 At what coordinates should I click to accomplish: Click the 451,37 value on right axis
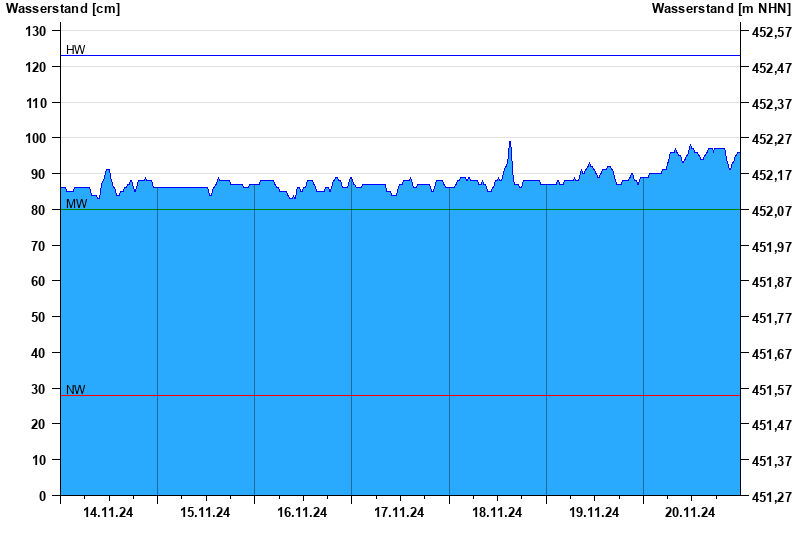[772, 461]
